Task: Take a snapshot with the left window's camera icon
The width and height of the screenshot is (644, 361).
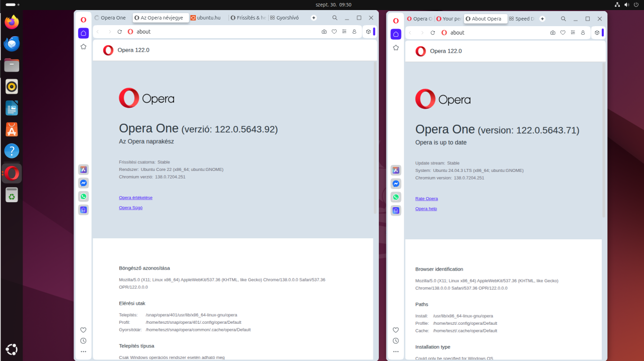Action: point(324,32)
